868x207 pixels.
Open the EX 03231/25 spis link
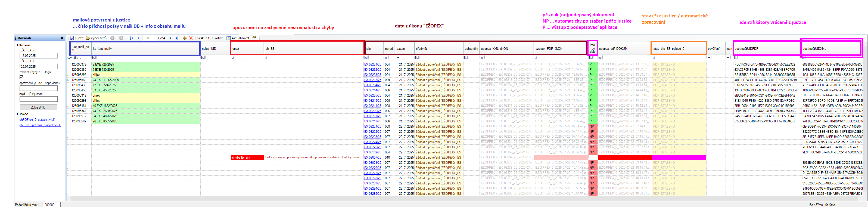[372, 64]
